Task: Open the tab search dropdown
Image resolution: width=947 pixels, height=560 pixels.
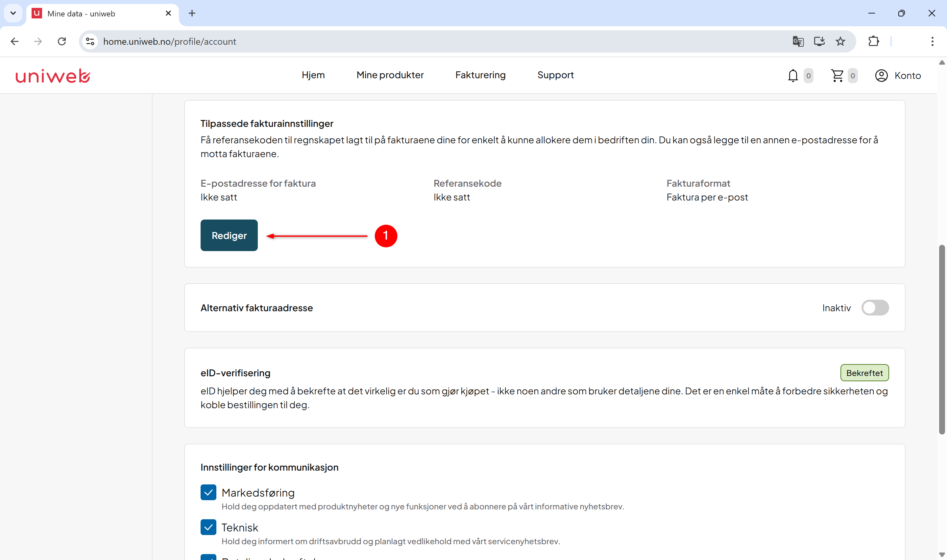Action: click(x=13, y=13)
